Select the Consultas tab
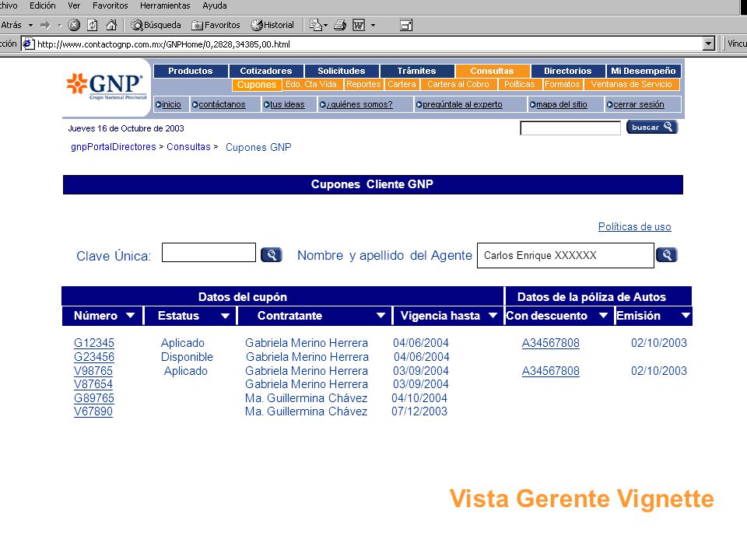The width and height of the screenshot is (747, 560). [492, 71]
